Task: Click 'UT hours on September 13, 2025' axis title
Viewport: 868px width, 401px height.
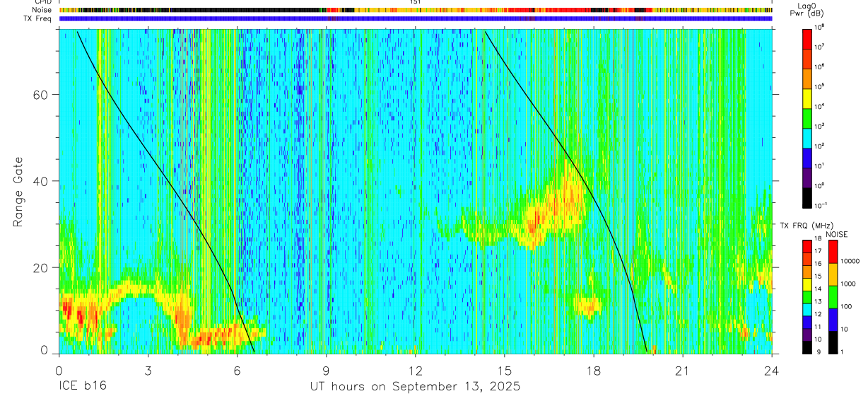Action: (x=415, y=387)
